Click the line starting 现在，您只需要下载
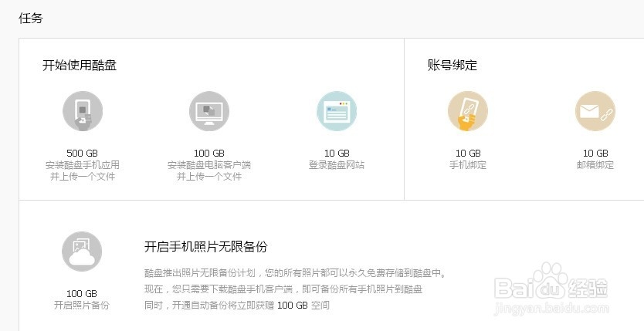This screenshot has width=644, height=331. click(283, 289)
